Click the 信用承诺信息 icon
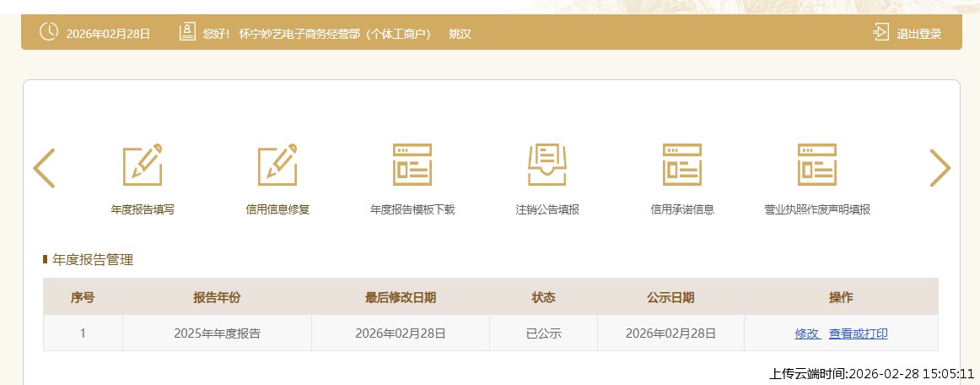Viewport: 980px width, 385px height. pos(682,165)
